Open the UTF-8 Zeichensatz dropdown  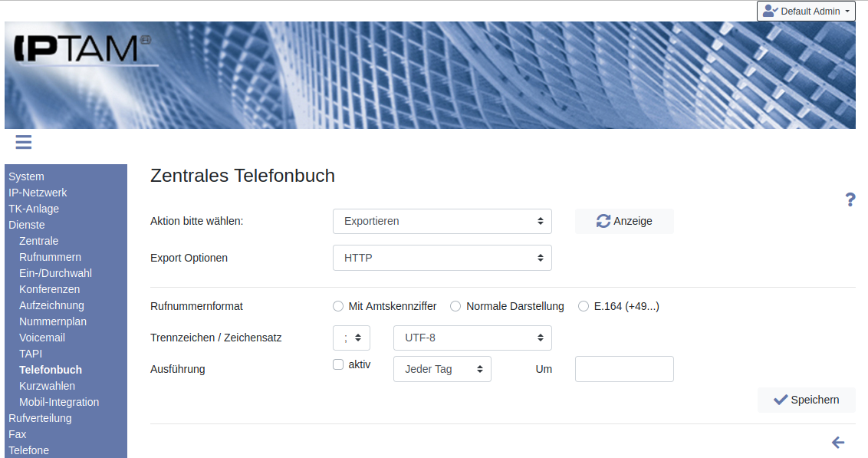(x=472, y=338)
